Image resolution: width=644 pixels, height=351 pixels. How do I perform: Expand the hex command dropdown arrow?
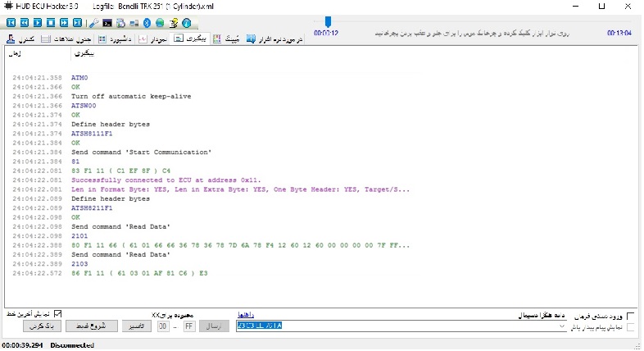point(562,326)
